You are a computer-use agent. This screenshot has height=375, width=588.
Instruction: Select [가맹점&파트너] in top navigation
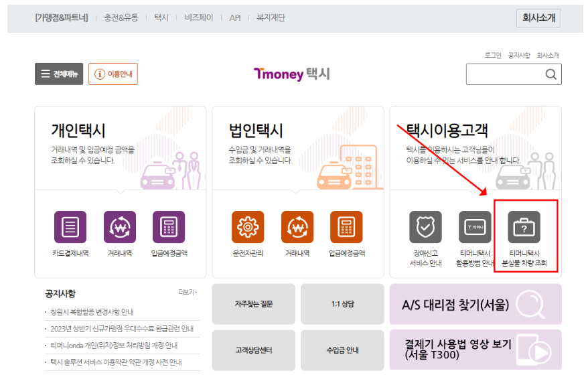pyautogui.click(x=62, y=17)
